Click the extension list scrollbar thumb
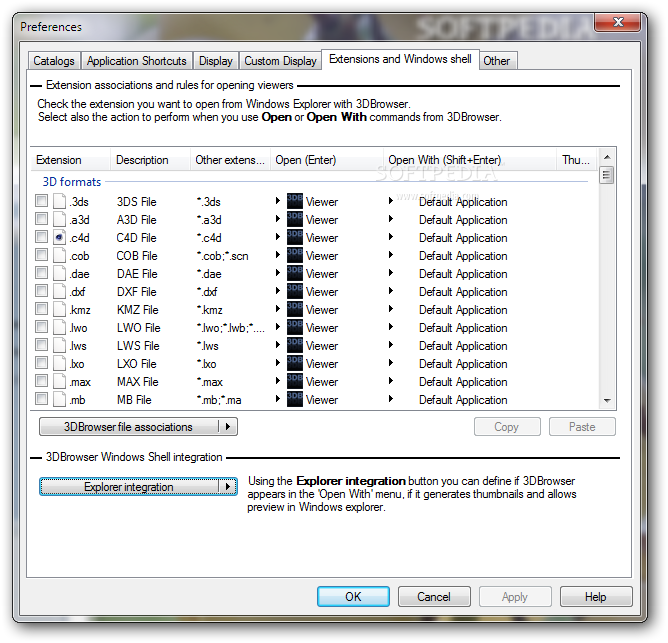 click(607, 175)
